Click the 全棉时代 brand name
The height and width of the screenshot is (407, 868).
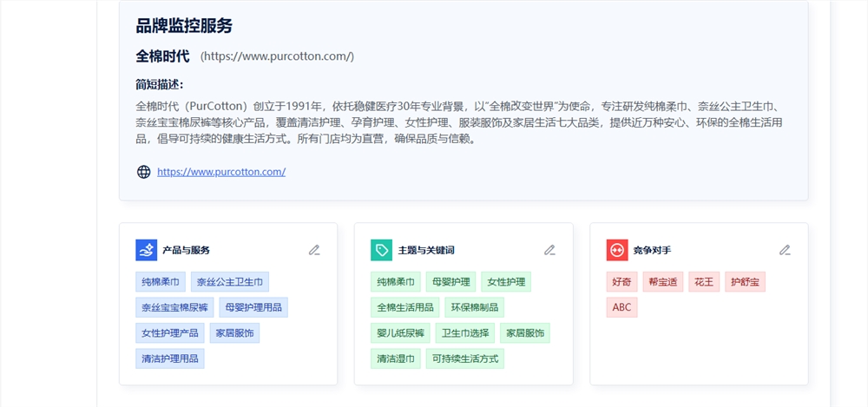[163, 56]
